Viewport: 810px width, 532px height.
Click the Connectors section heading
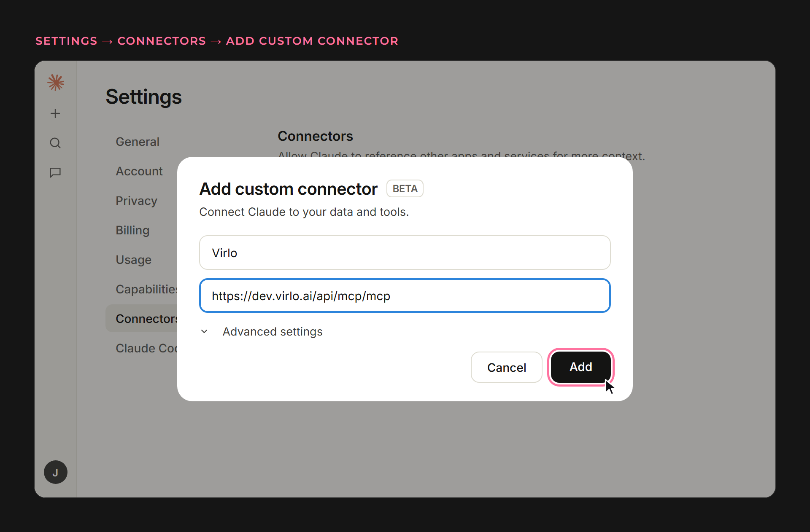tap(315, 136)
